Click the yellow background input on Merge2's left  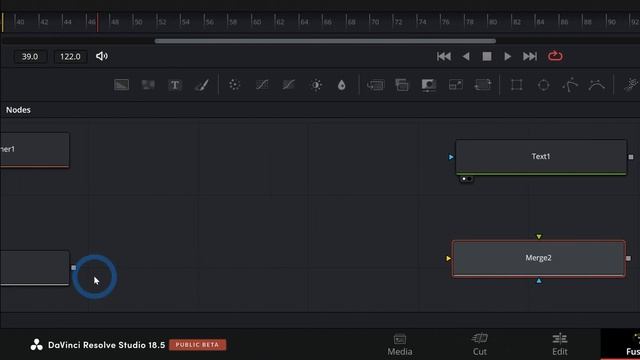pos(448,258)
